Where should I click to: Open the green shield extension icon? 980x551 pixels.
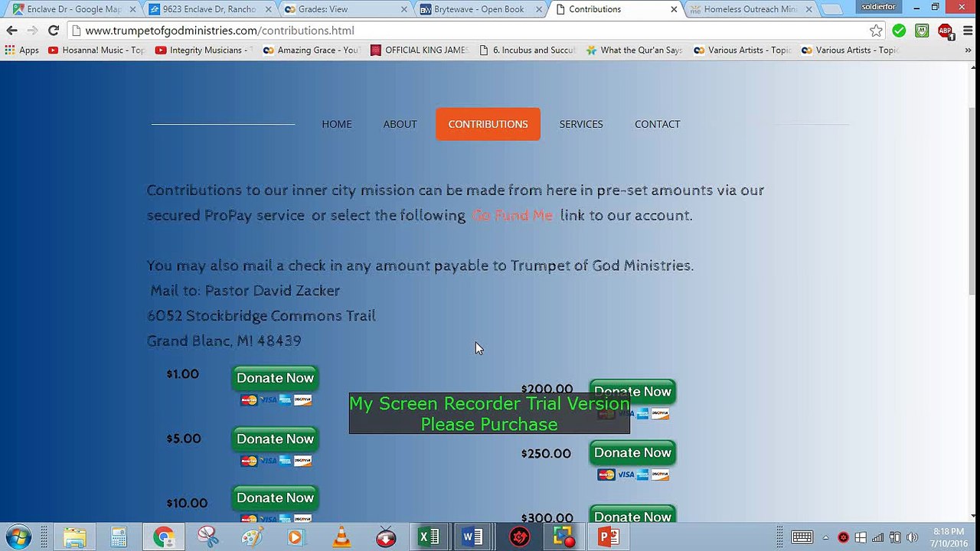coord(923,31)
